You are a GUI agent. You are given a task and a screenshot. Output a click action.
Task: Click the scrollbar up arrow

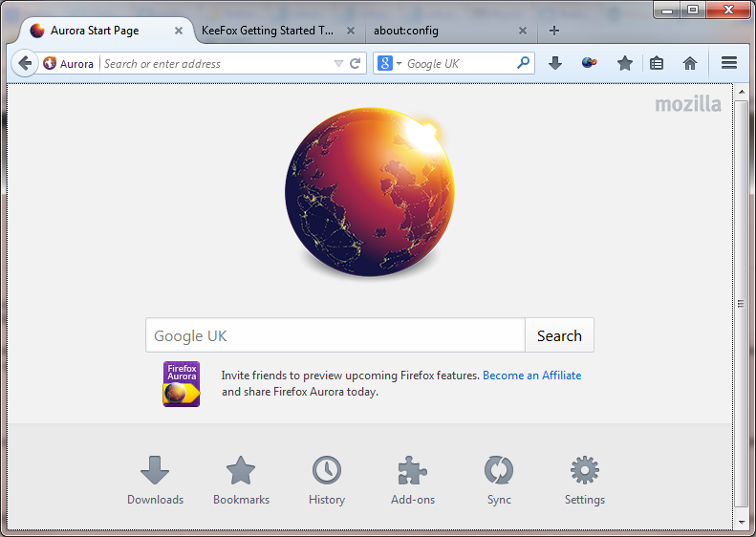[742, 92]
